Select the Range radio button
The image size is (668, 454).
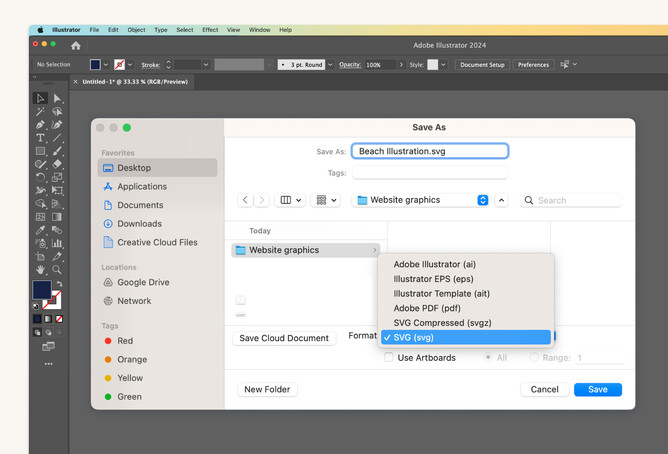(x=535, y=358)
